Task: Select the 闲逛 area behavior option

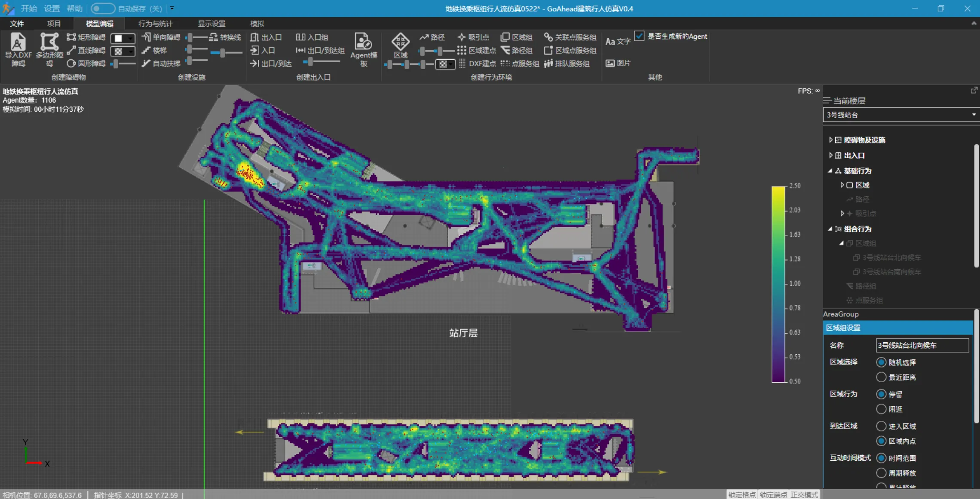Action: pyautogui.click(x=881, y=409)
